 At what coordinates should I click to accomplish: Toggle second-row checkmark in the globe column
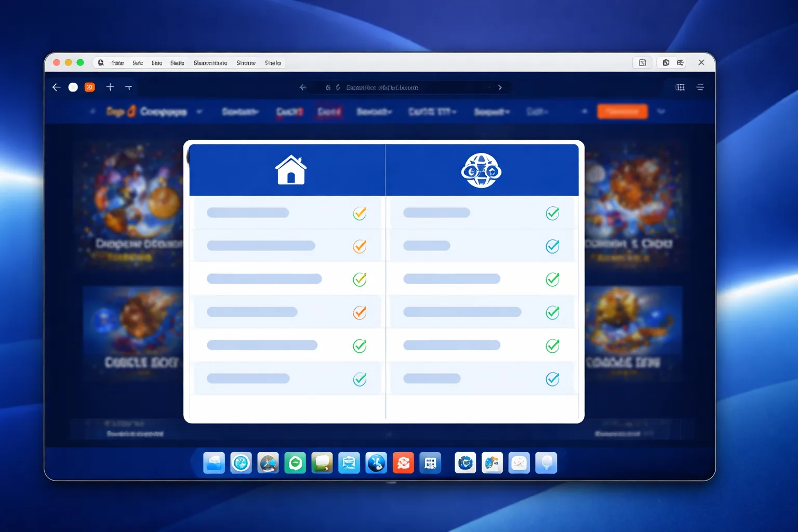tap(552, 246)
